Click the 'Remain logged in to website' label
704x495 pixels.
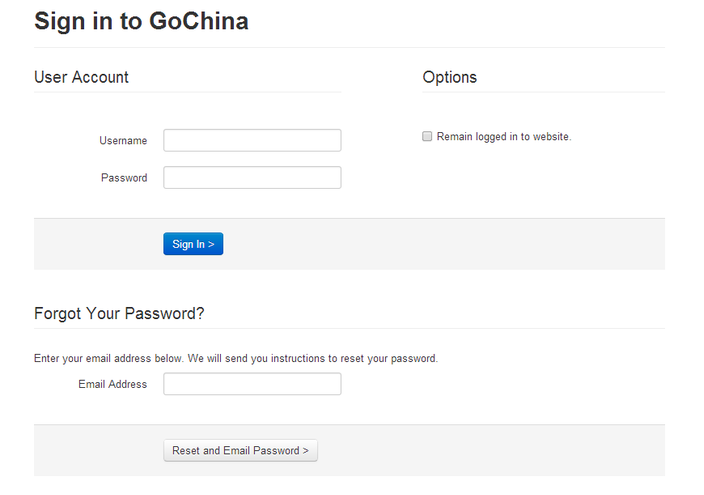pos(503,137)
